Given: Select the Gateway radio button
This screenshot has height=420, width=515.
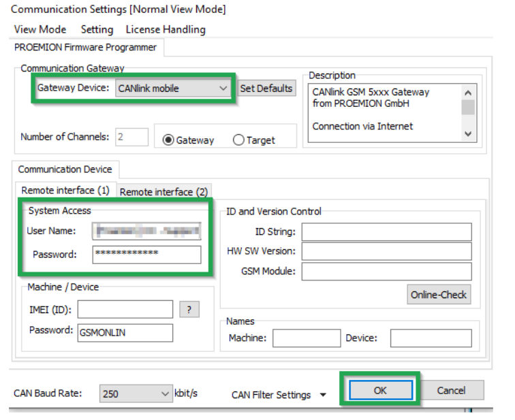Looking at the screenshot, I should pos(168,140).
